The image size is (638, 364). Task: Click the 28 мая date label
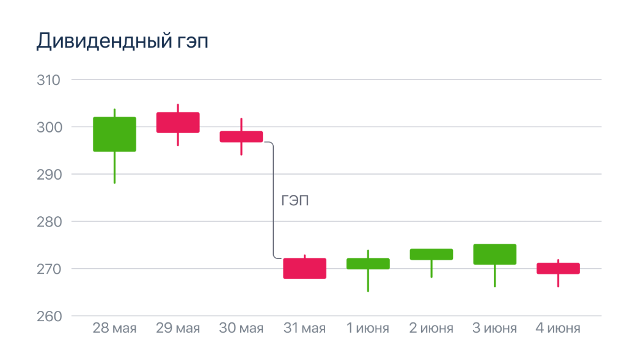tap(114, 329)
